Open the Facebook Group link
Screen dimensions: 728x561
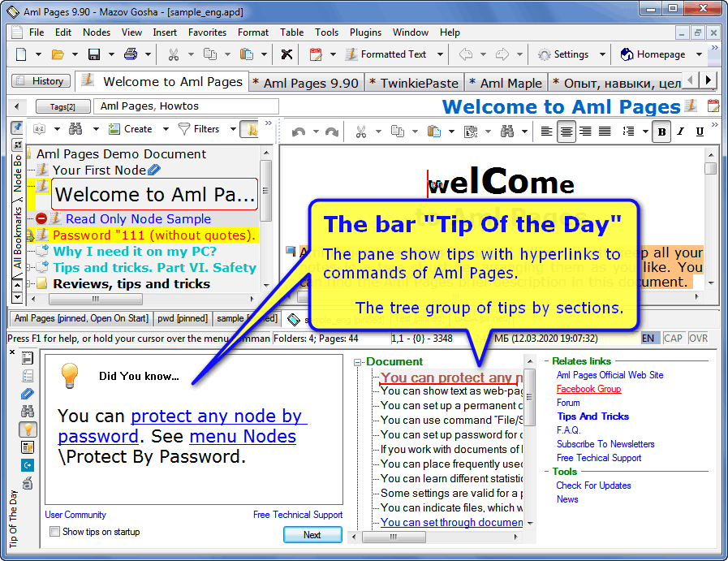(x=588, y=389)
